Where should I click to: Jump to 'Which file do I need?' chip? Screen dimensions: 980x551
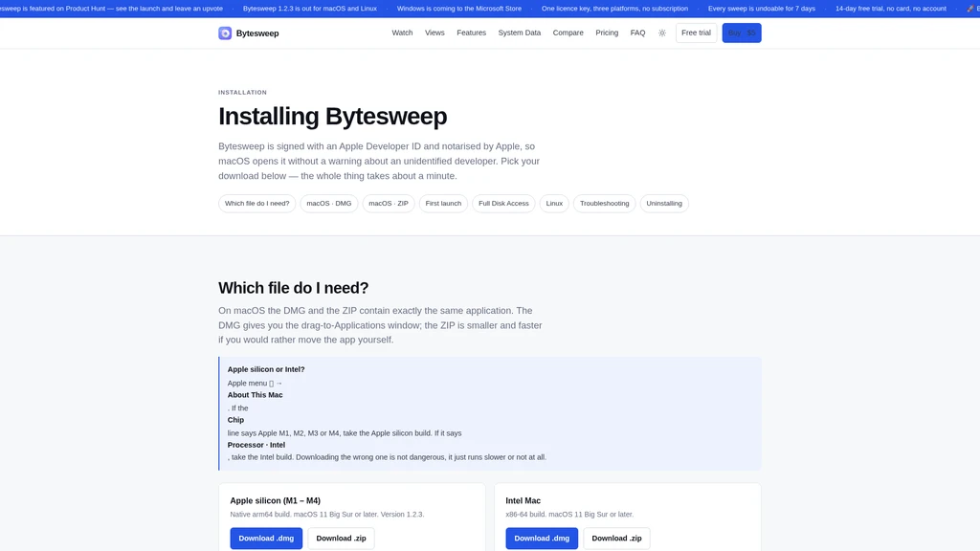click(x=256, y=203)
